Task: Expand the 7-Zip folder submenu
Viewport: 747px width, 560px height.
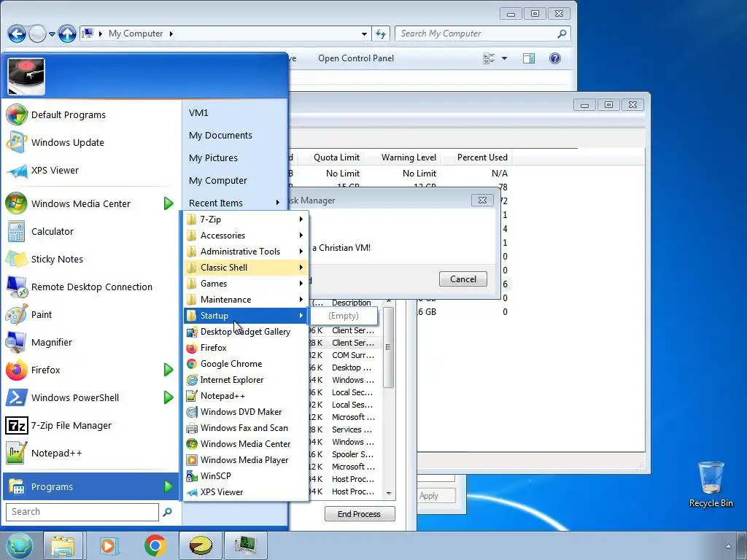Action: coord(245,219)
